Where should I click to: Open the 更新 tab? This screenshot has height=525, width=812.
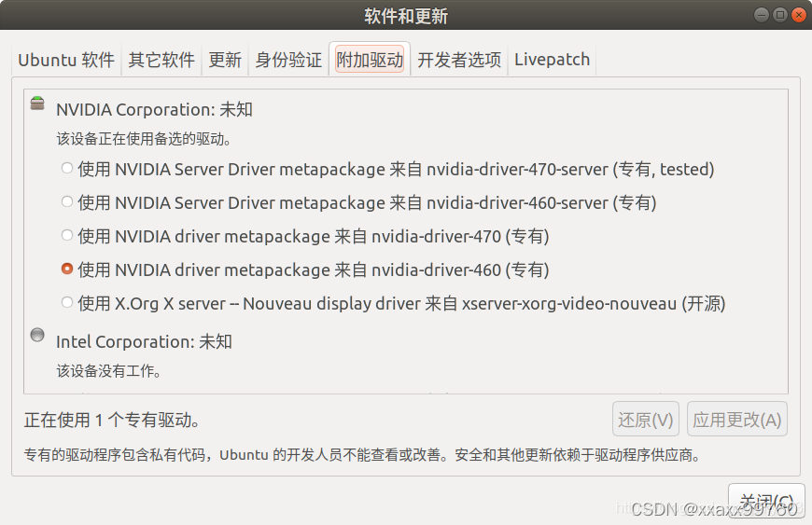coord(225,60)
